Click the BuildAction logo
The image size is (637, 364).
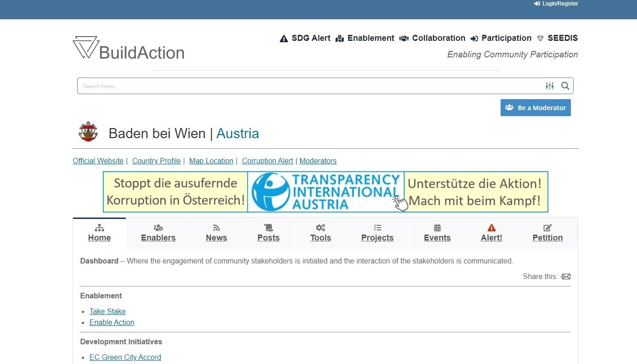[x=129, y=48]
